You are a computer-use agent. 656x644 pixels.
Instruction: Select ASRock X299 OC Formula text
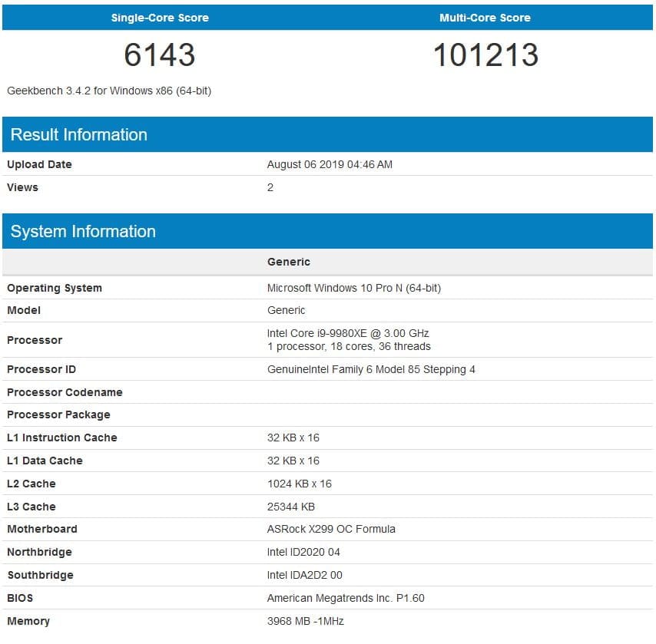point(331,529)
